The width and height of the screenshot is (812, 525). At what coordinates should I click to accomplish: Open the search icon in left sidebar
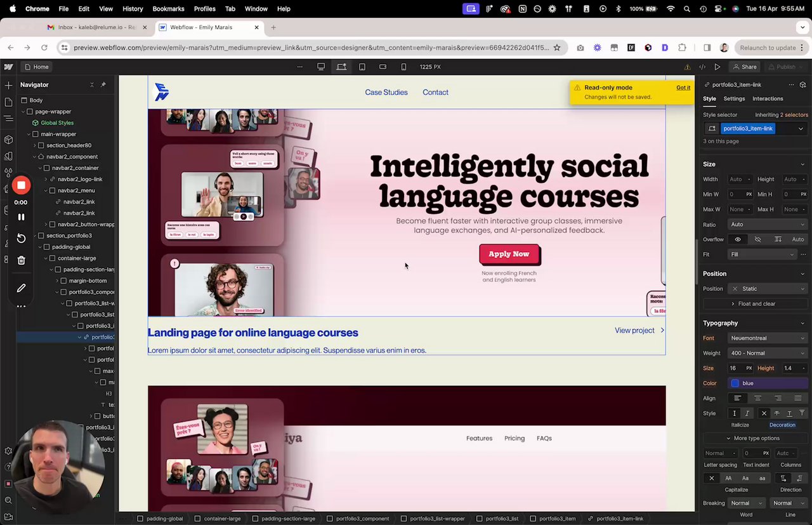8,500
